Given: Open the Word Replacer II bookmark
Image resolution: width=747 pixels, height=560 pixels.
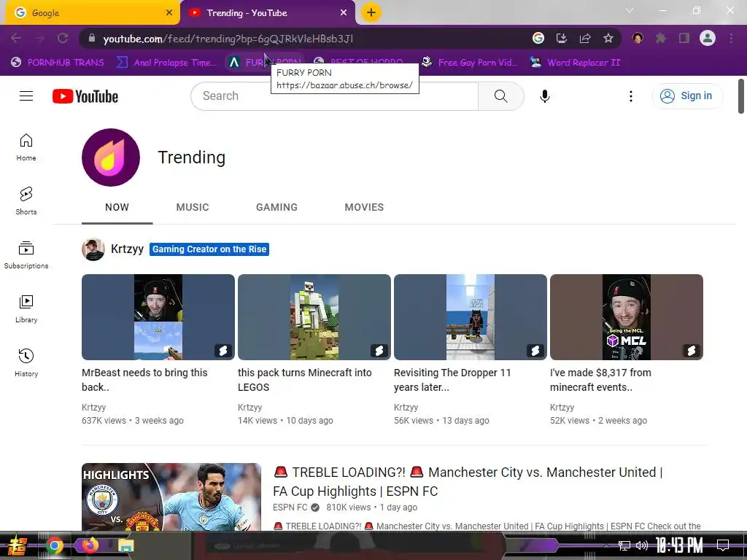Looking at the screenshot, I should pos(575,63).
